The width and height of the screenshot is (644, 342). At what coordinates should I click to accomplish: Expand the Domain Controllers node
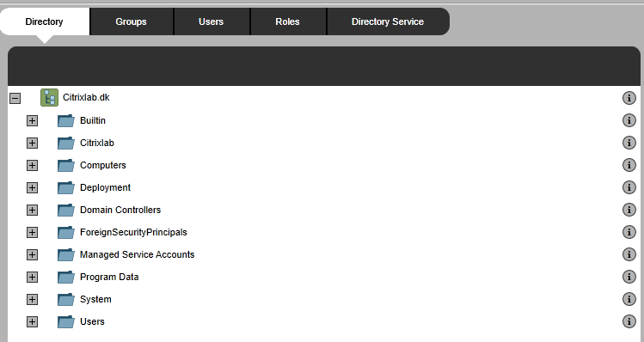32,211
